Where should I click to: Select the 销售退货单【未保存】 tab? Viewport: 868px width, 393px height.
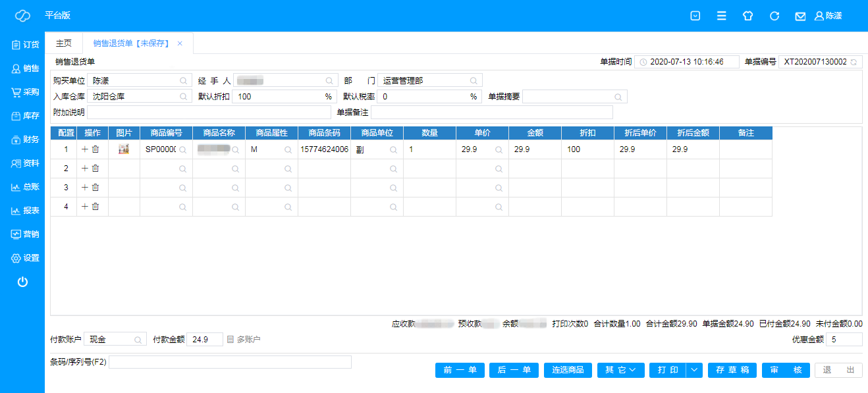point(131,43)
